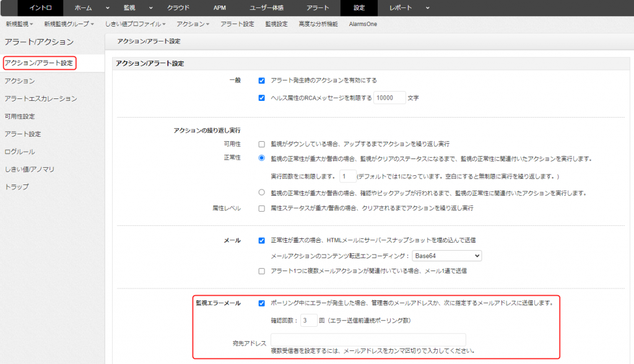Click 高度な分析機能 in the submenu bar

point(318,24)
